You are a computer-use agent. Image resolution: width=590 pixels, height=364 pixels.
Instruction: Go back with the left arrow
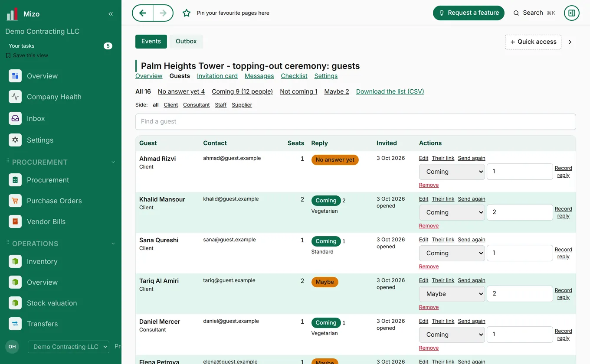point(142,13)
